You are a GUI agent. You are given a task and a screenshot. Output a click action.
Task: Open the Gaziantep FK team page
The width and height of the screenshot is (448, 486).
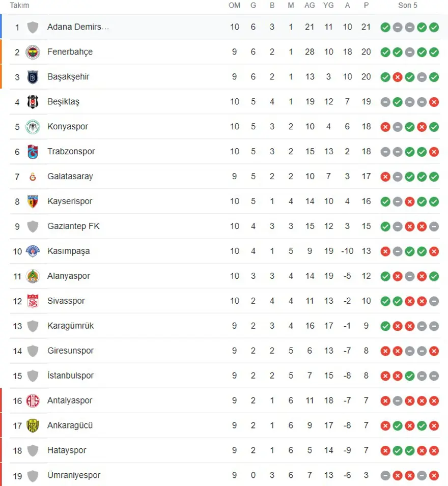coord(73,226)
